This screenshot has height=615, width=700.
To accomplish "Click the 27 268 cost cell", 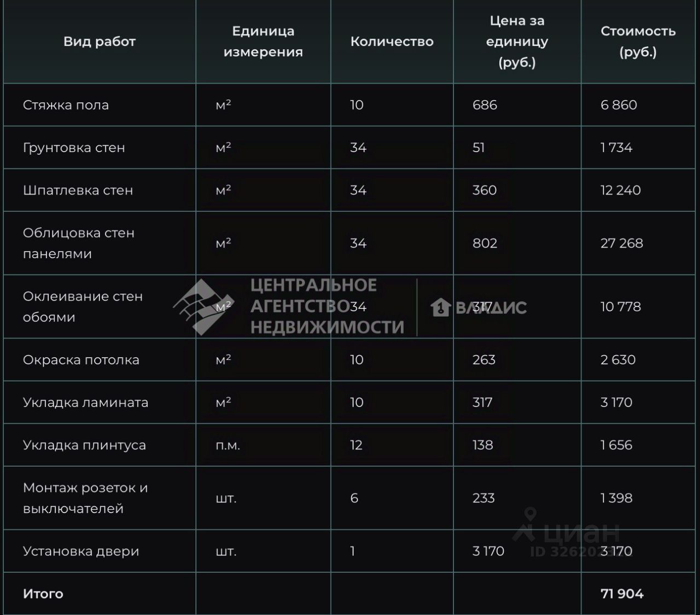I will pos(621,243).
